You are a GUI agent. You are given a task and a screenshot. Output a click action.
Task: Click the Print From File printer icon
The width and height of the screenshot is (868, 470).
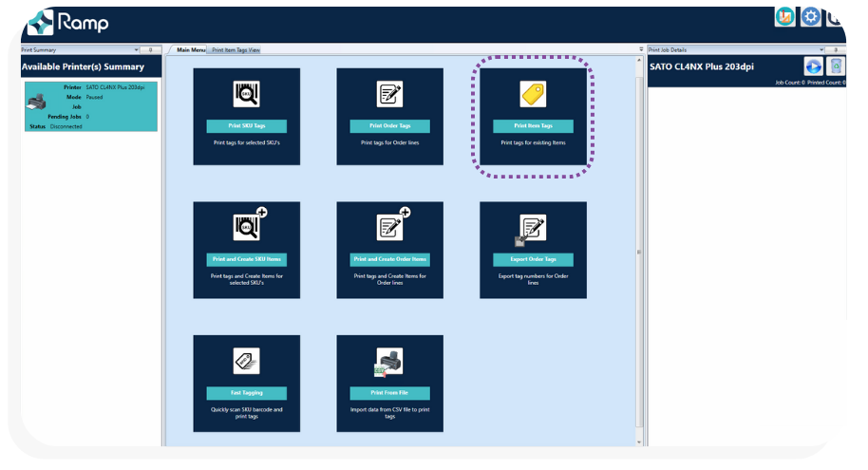point(389,362)
